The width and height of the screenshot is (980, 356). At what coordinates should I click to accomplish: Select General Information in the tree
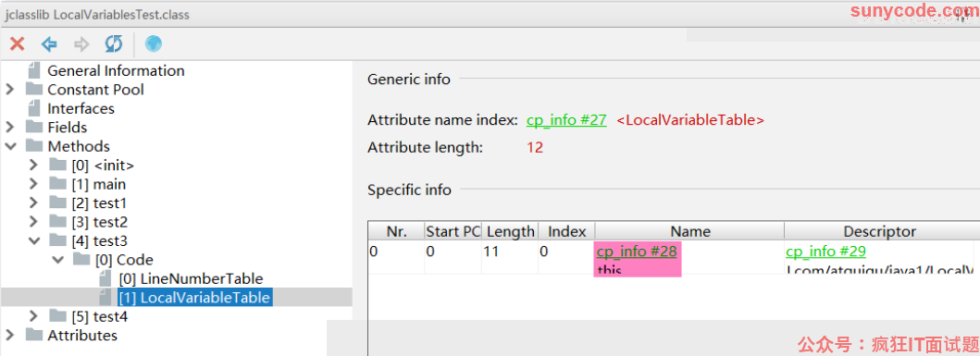[117, 70]
